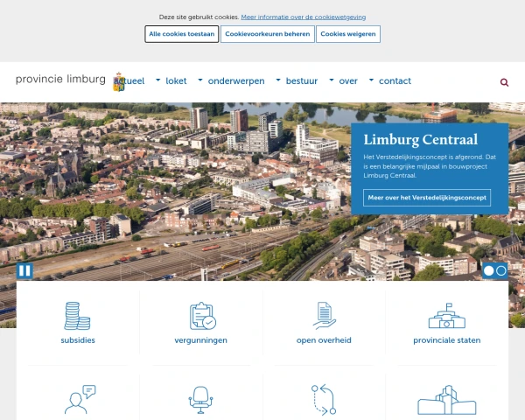Screen dimensions: 525x420
Task: Click Meer over het Verstedelijkingsconcept button
Action: click(427, 198)
